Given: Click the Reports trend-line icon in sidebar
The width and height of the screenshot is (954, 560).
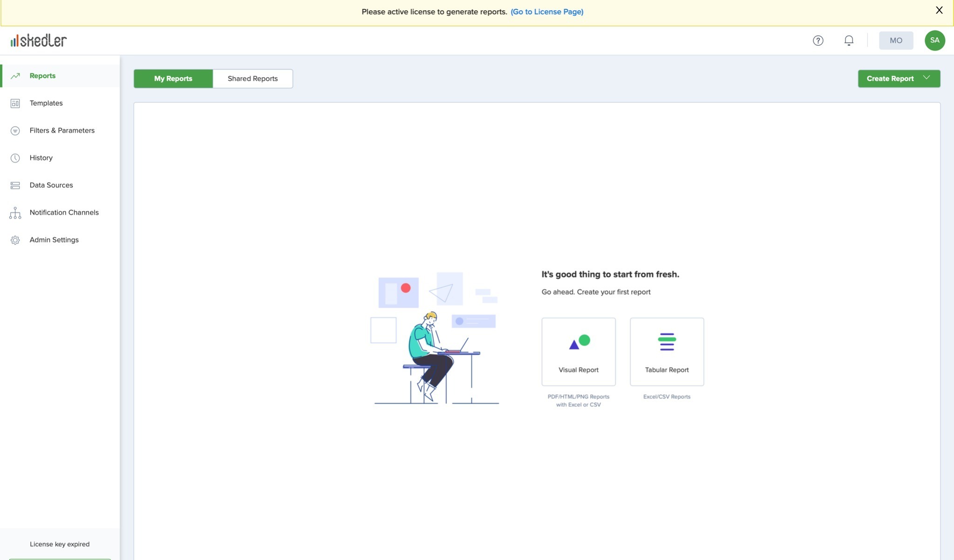Looking at the screenshot, I should click(x=15, y=76).
